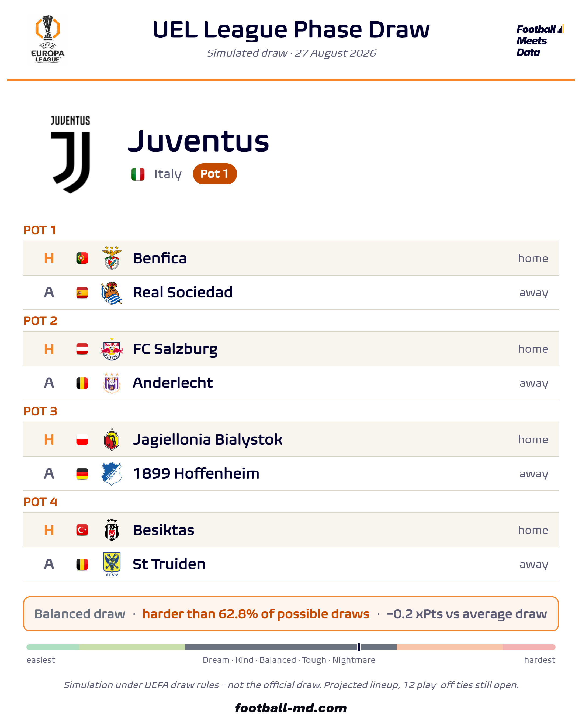The width and height of the screenshot is (582, 728).
Task: Click the Italy flag beside Juventus
Action: tap(138, 174)
